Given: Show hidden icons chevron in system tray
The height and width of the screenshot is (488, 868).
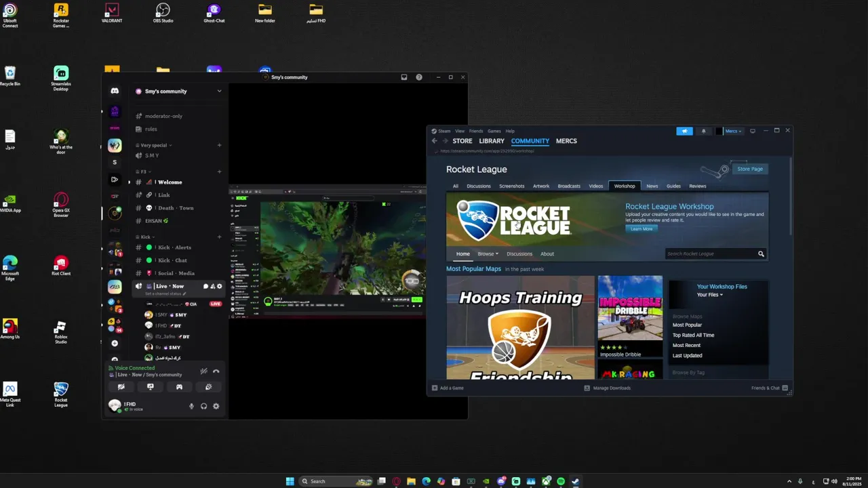Looking at the screenshot, I should (789, 481).
